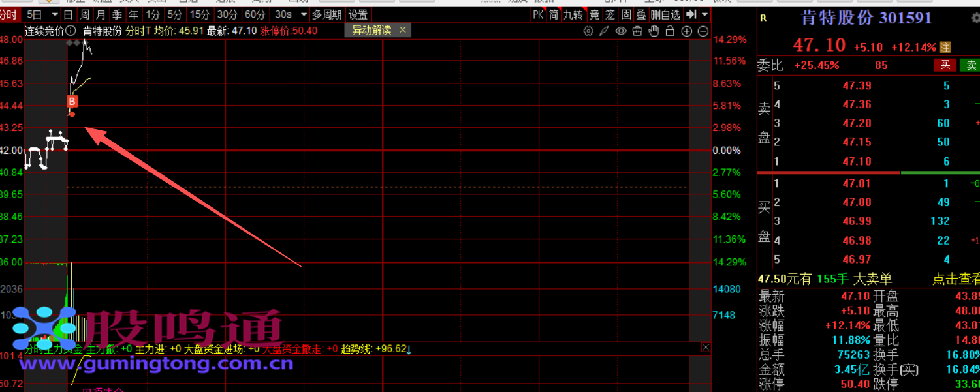The width and height of the screenshot is (980, 392).
Task: Open the 30s period dropdown
Action: [303, 14]
